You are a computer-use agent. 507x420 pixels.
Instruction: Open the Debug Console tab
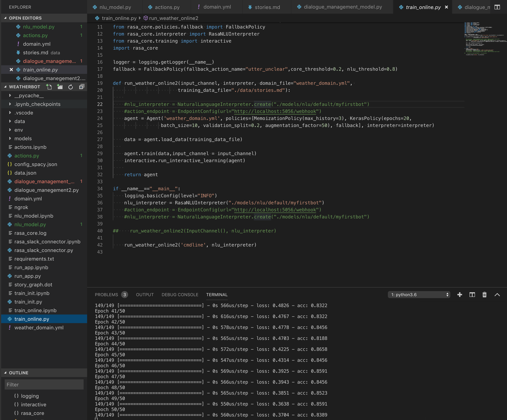pyautogui.click(x=180, y=294)
